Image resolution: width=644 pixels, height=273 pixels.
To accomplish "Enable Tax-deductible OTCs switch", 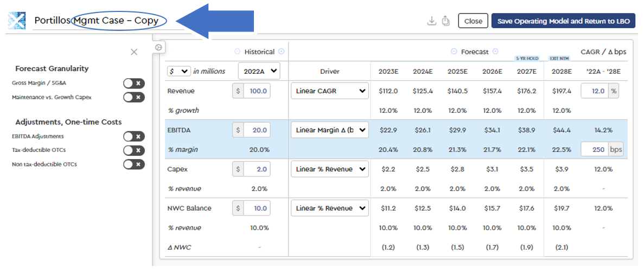I will pos(134,150).
